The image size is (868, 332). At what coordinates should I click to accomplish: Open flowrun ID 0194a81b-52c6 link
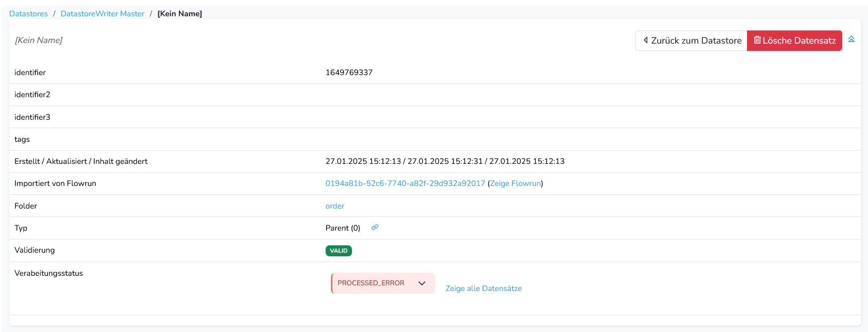coord(405,183)
